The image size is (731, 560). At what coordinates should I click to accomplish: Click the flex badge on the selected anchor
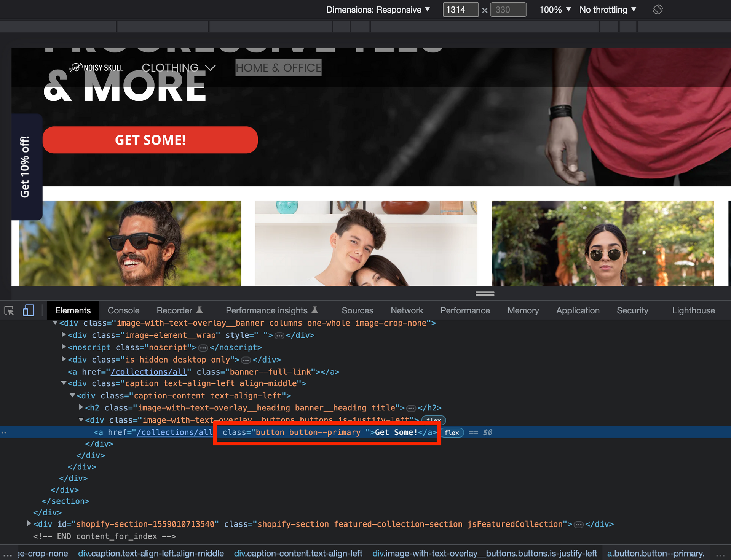[452, 433]
